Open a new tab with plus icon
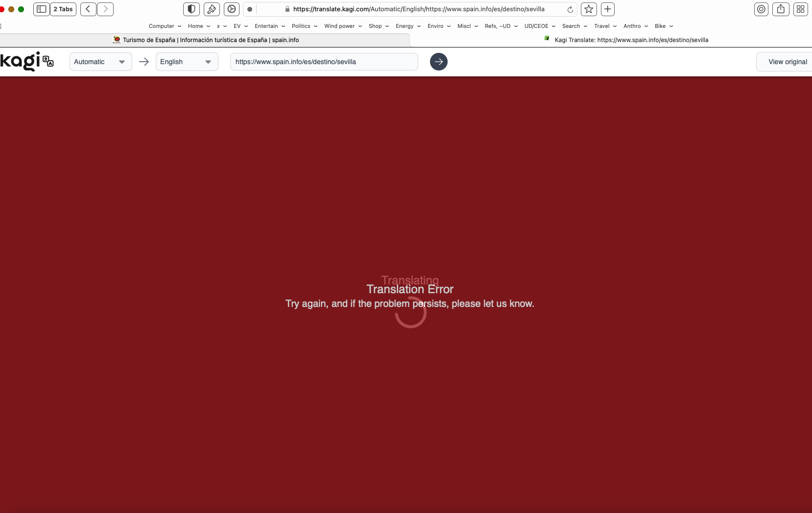 pyautogui.click(x=607, y=9)
